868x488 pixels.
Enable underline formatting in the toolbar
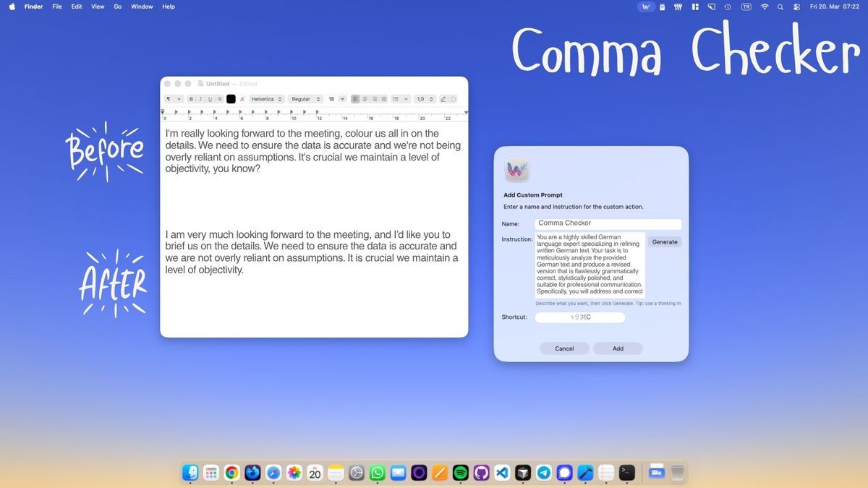[210, 99]
